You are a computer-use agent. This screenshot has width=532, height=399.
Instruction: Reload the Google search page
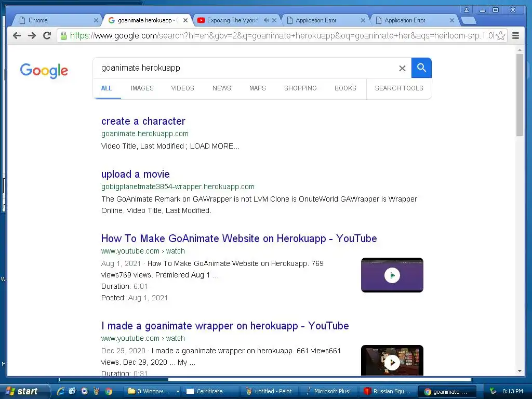point(47,35)
